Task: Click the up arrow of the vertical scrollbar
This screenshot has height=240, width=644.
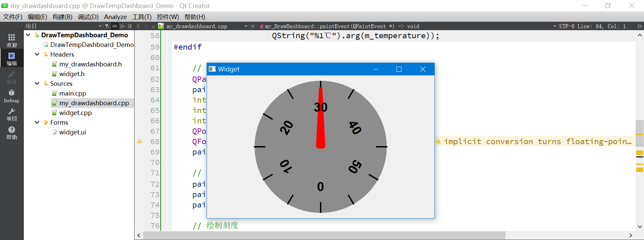Action: point(640,35)
